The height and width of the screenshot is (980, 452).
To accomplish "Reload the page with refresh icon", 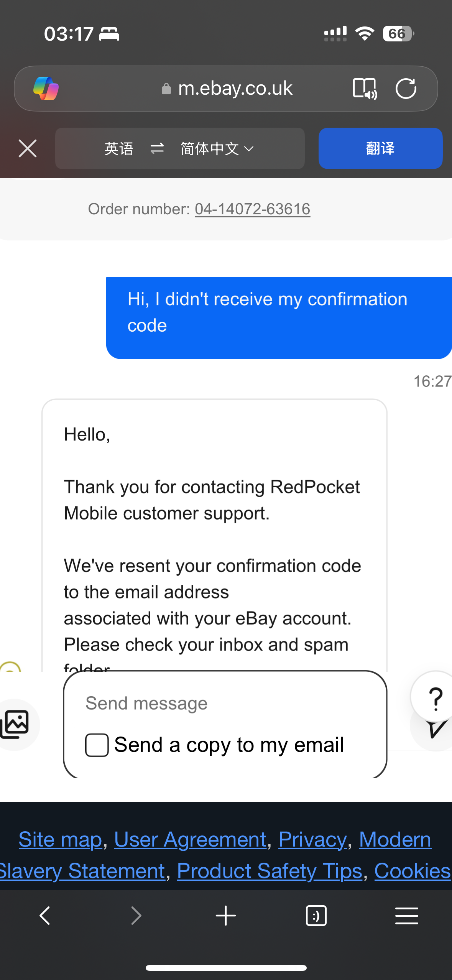I will tap(406, 89).
